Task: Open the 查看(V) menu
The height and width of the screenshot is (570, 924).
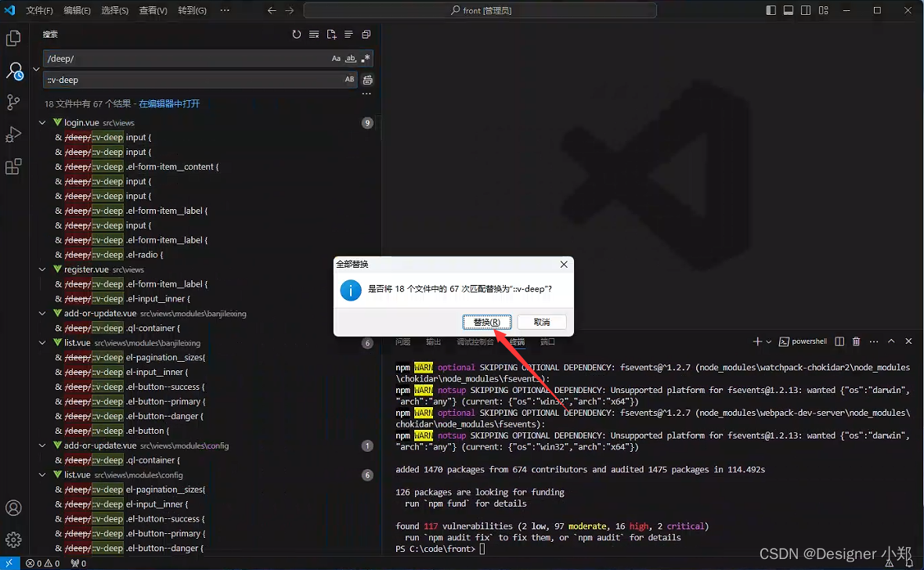Action: (x=153, y=11)
